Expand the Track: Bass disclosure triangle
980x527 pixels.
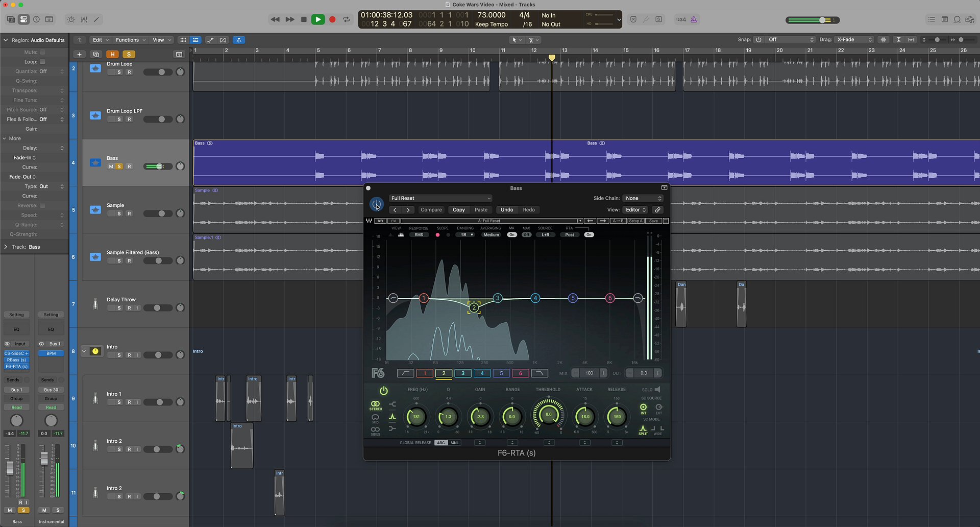6,247
